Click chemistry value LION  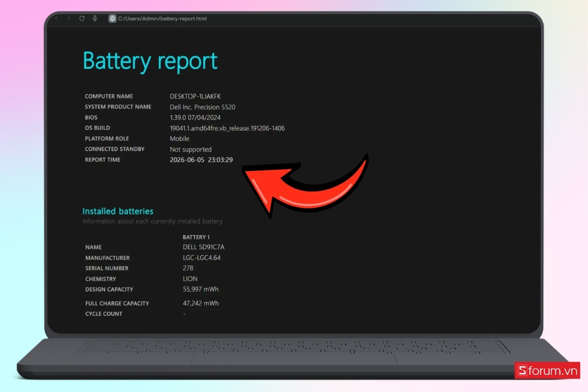(190, 279)
